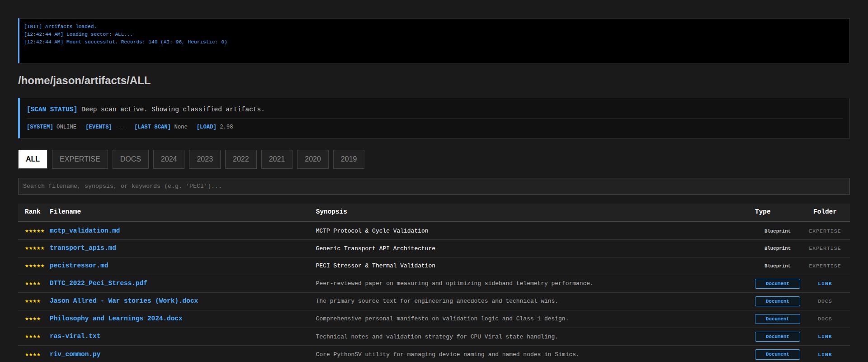868x362 pixels.
Task: Open Philosophy and Learnings 2024.docx
Action: click(116, 319)
